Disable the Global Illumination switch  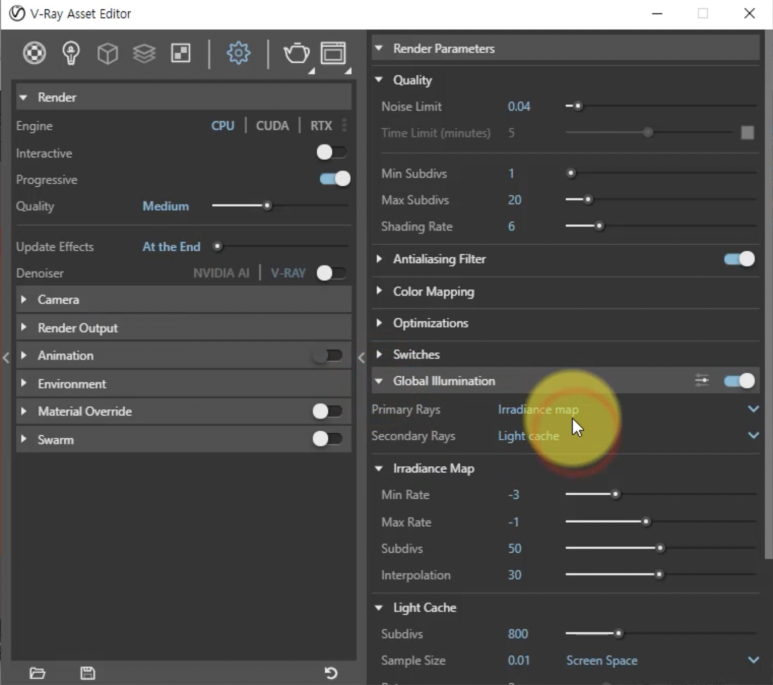click(739, 381)
